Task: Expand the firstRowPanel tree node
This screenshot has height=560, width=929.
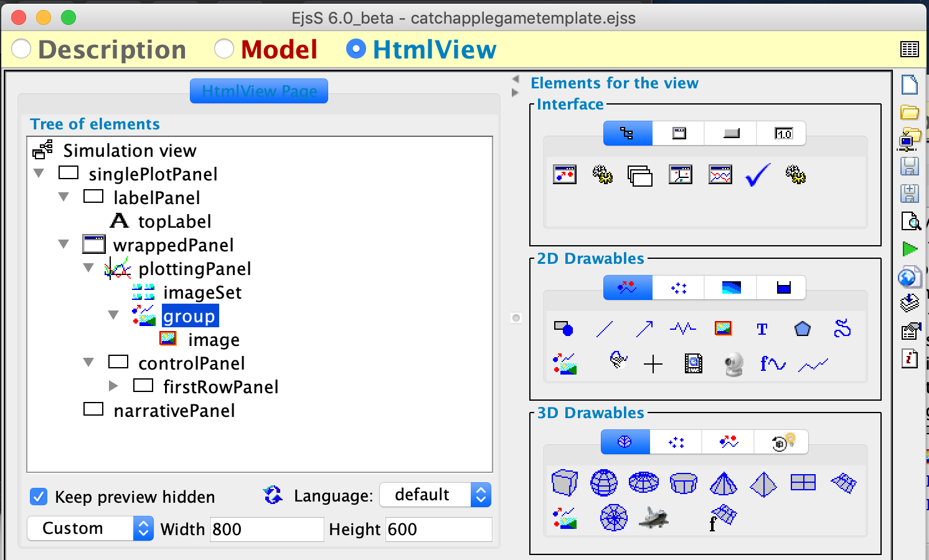Action: [113, 386]
